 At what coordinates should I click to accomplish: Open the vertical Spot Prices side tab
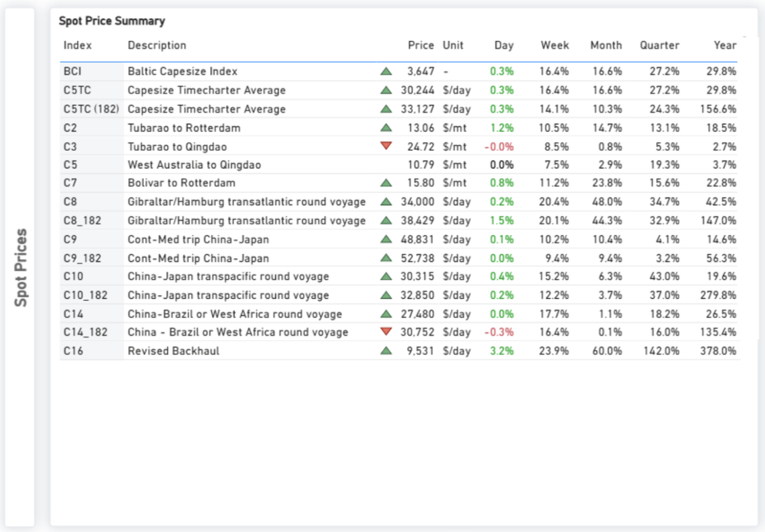(21, 268)
